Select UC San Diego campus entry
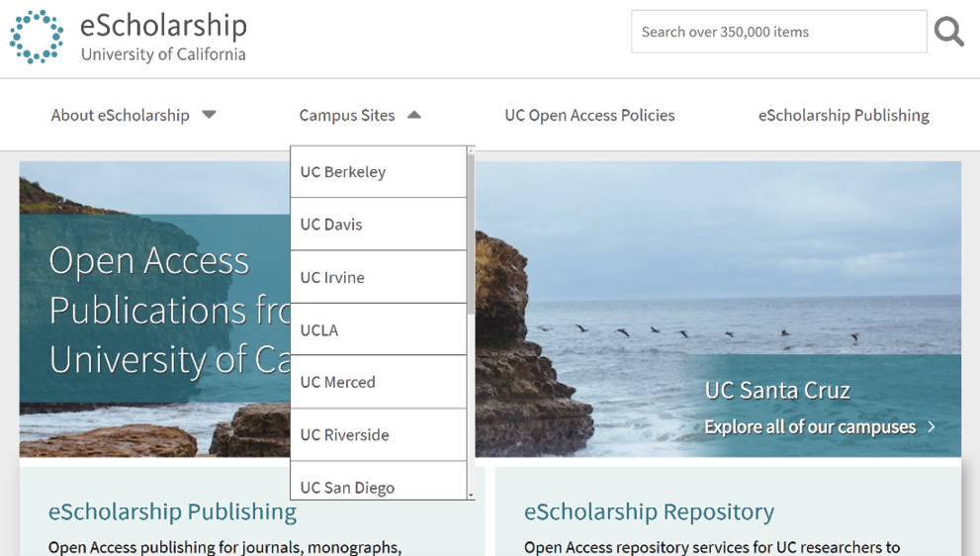The width and height of the screenshot is (980, 556). pyautogui.click(x=378, y=481)
